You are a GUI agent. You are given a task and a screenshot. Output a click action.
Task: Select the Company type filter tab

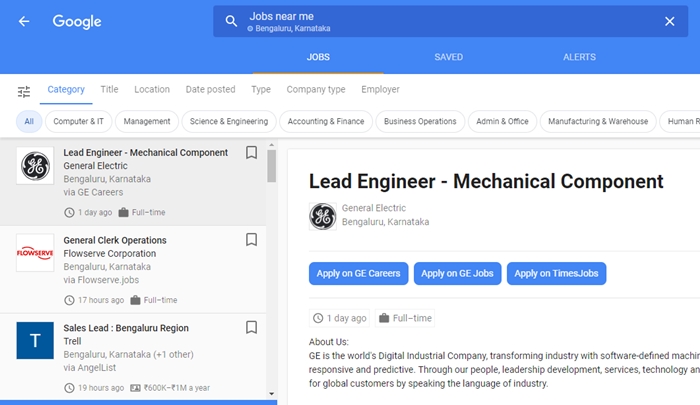click(x=316, y=89)
